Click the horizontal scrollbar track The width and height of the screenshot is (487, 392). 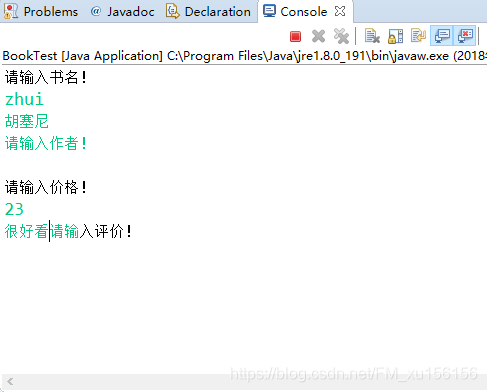(x=243, y=381)
